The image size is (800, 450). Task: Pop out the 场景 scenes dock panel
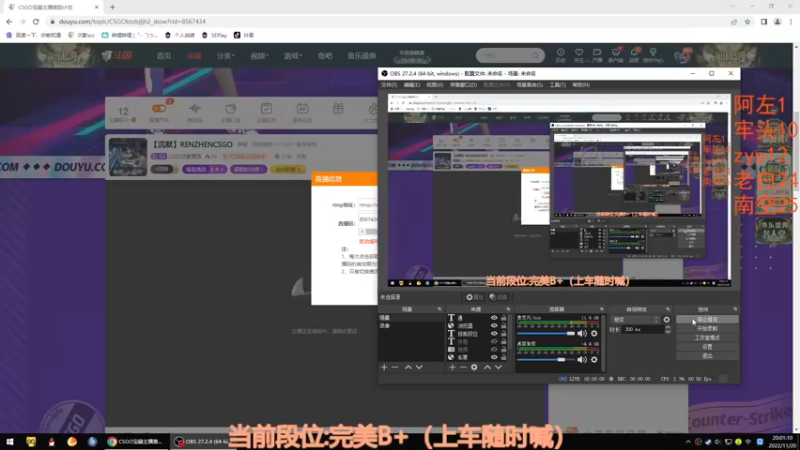[439, 309]
